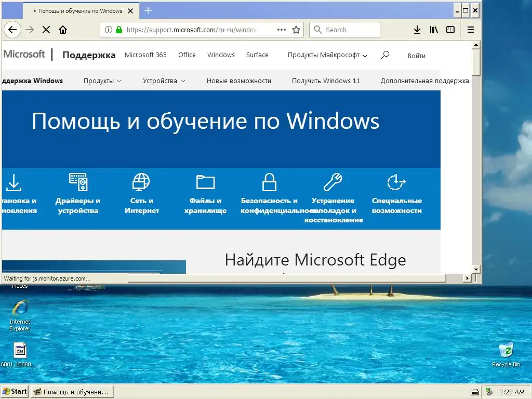Open 'Новые возможности' nav link

click(239, 81)
